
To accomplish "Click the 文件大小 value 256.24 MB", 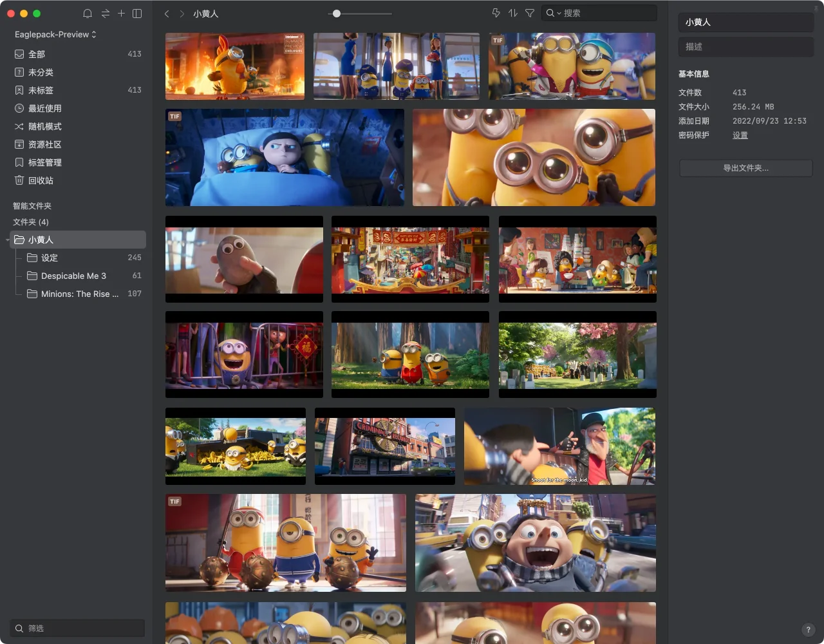I will 753,107.
